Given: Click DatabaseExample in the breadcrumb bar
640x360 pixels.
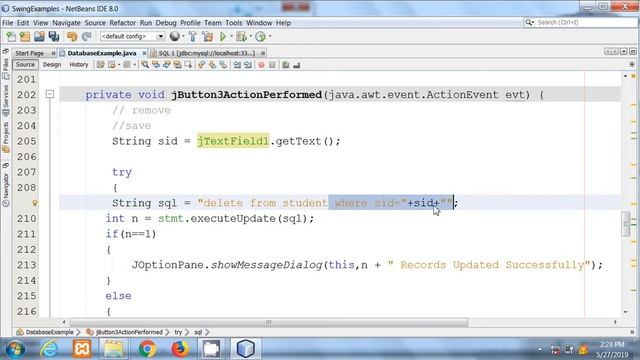Looking at the screenshot, I should tap(49, 332).
